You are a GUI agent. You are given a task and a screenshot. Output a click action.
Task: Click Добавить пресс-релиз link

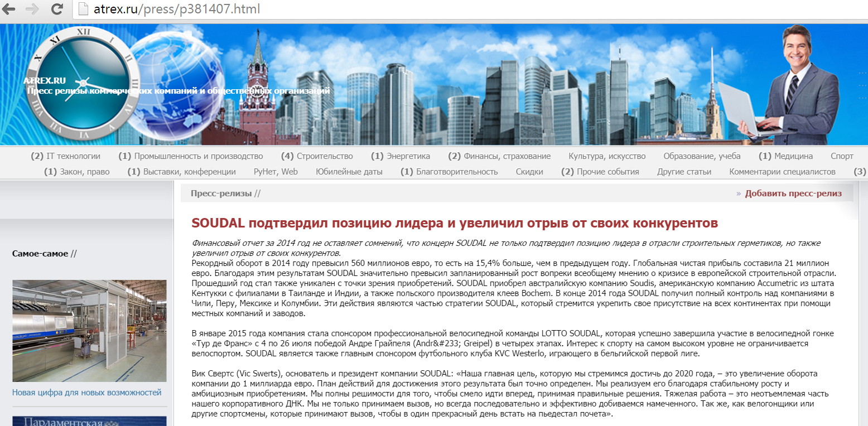(x=793, y=193)
